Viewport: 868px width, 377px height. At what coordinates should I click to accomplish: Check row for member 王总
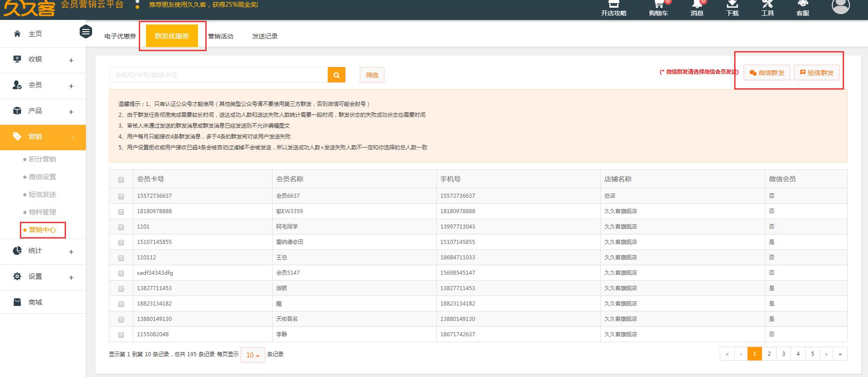121,258
